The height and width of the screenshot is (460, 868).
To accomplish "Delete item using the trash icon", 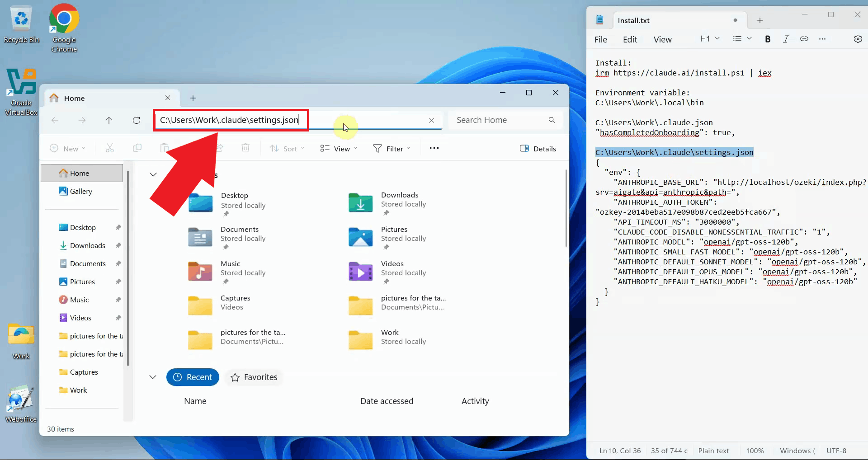I will point(245,148).
